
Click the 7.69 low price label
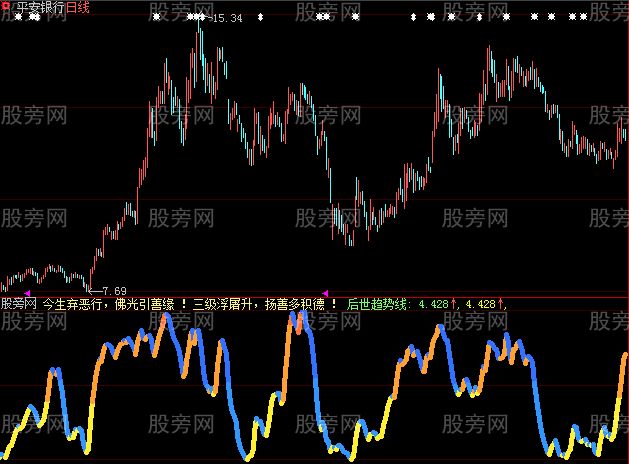pos(114,291)
